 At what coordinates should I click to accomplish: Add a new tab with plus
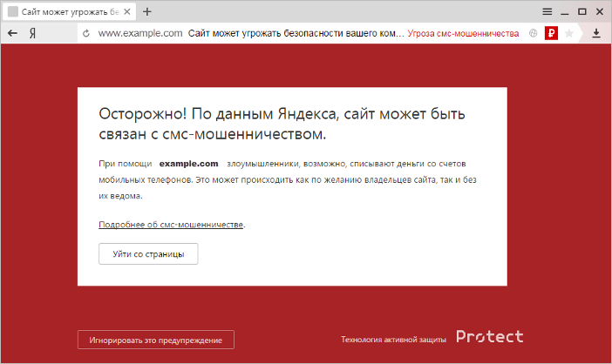click(147, 11)
